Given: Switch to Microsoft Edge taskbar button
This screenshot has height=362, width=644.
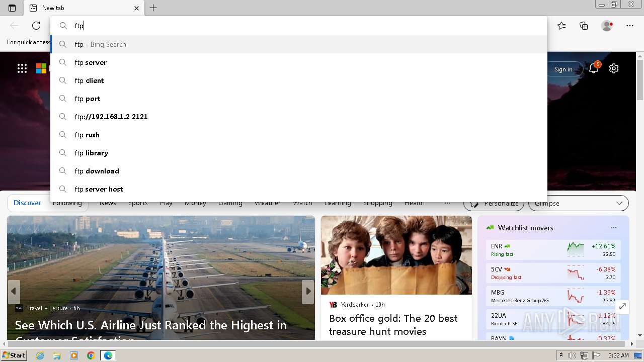Looking at the screenshot, I should [108, 355].
